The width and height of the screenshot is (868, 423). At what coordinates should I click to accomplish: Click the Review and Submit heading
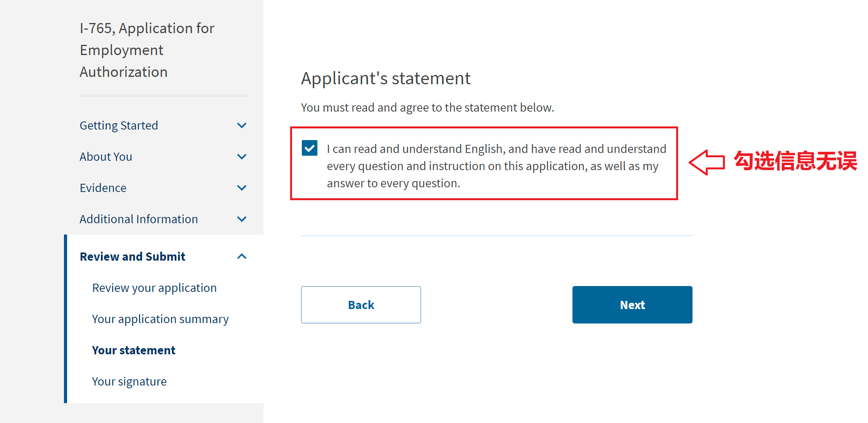133,257
